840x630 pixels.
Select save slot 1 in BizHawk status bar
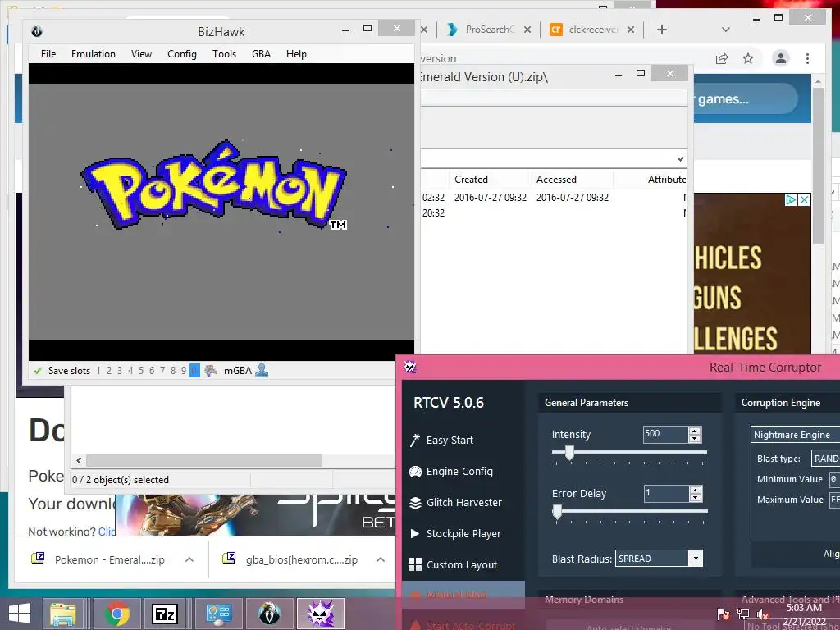tap(98, 371)
